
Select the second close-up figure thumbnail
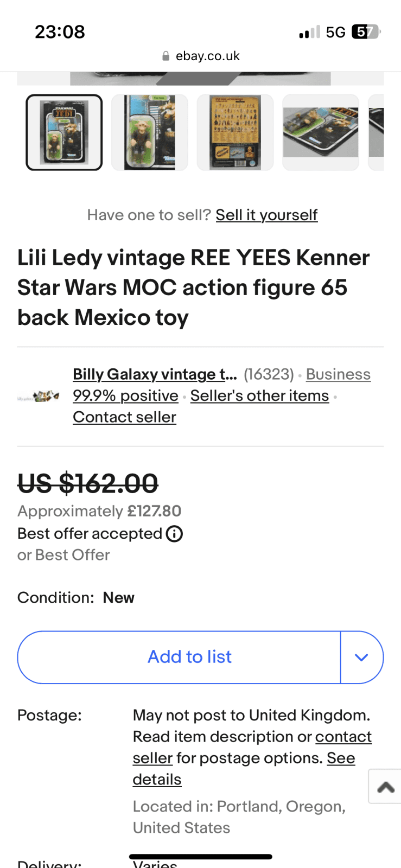(x=150, y=132)
